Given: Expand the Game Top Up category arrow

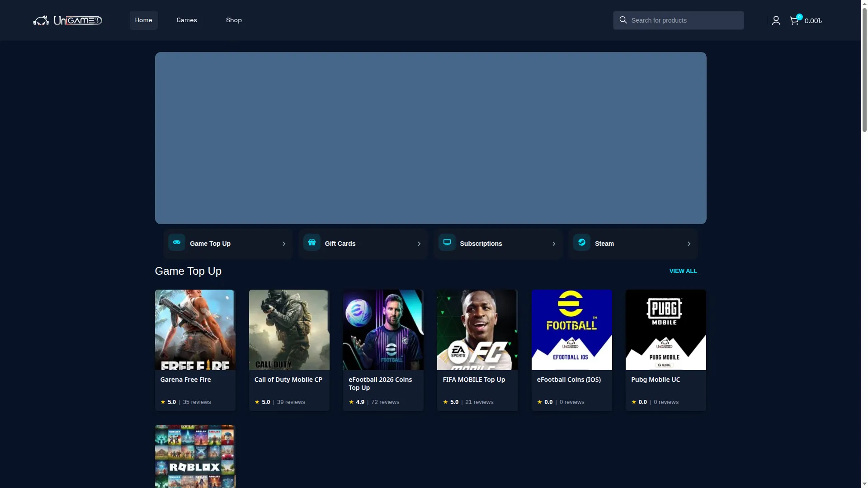Looking at the screenshot, I should 284,244.
